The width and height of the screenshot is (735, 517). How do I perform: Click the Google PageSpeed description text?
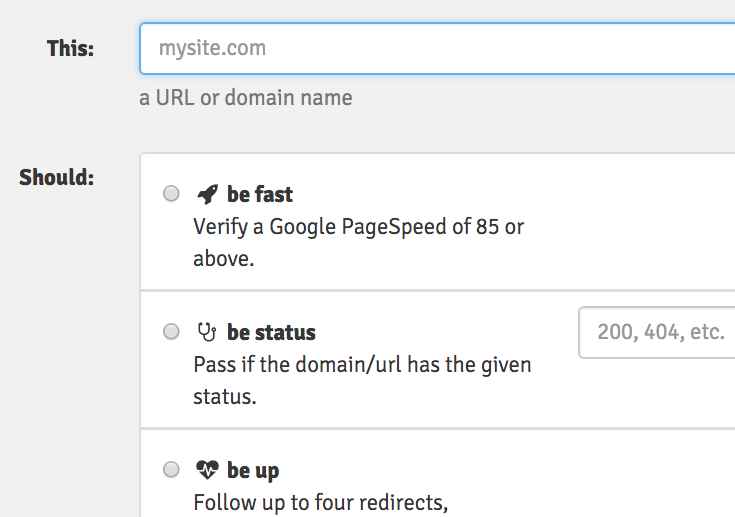(x=358, y=227)
